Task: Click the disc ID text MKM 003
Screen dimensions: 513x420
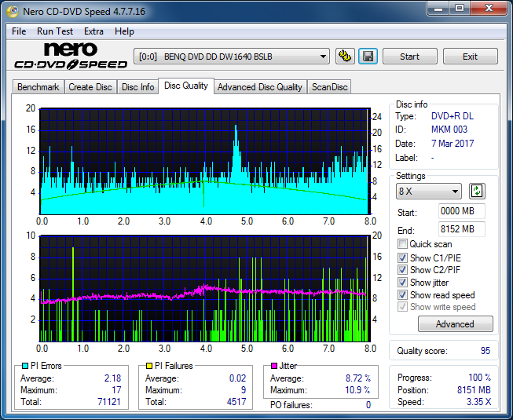Action: coord(449,130)
